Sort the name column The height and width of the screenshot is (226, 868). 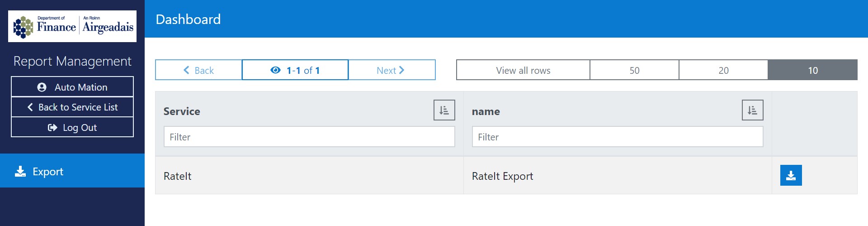click(752, 110)
